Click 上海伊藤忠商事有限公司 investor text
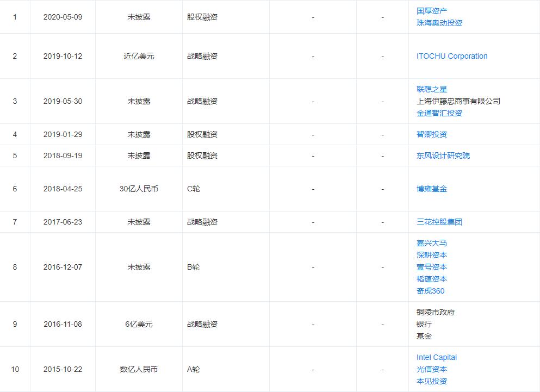The width and height of the screenshot is (540, 392). tap(458, 101)
